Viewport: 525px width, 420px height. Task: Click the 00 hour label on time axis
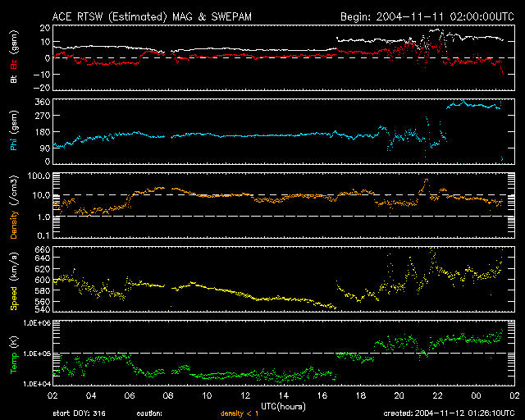pos(476,396)
